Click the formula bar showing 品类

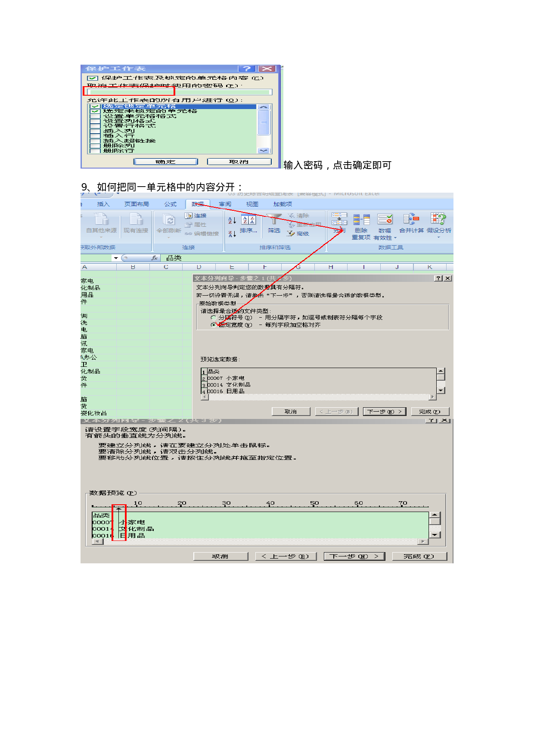[307, 258]
